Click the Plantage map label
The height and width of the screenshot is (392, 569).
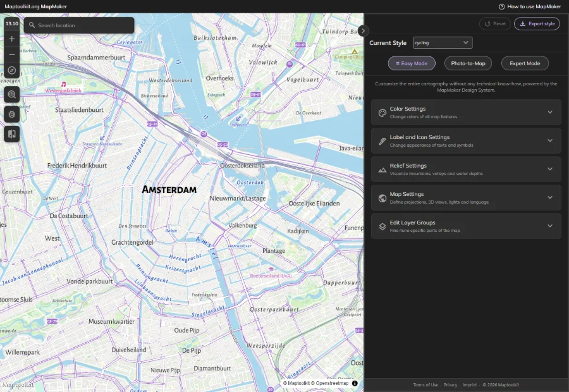[274, 251]
